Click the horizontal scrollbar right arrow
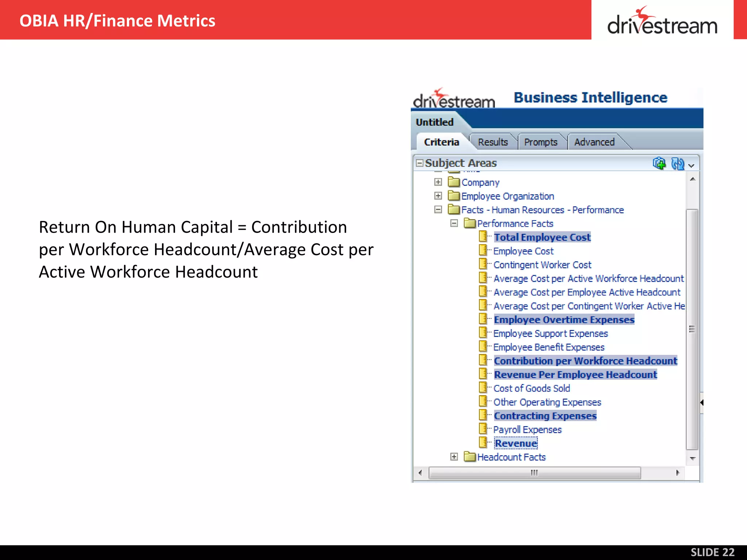This screenshot has width=747, height=560. click(678, 473)
